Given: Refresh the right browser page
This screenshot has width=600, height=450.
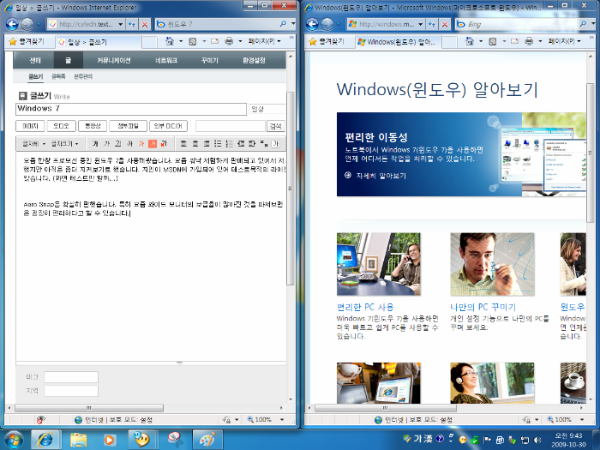Looking at the screenshot, I should pos(432,24).
